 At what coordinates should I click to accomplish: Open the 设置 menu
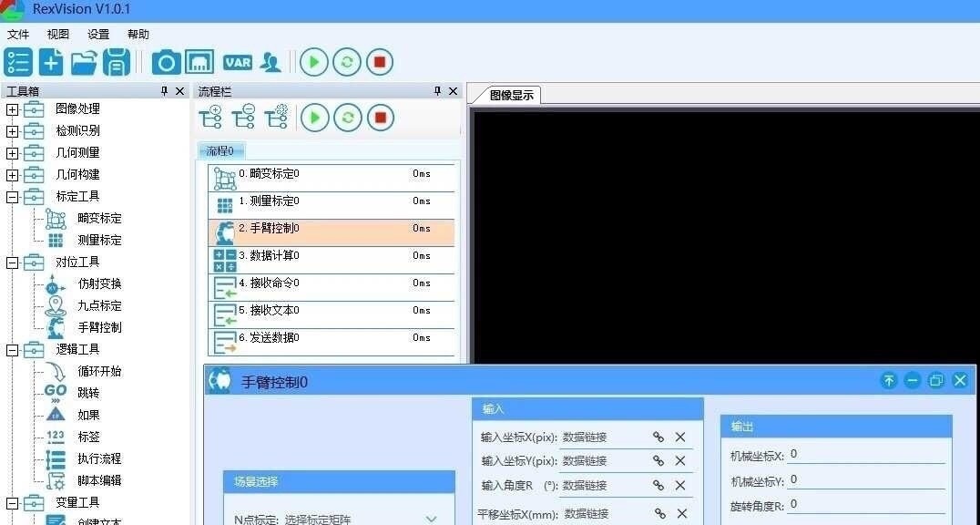tap(97, 34)
